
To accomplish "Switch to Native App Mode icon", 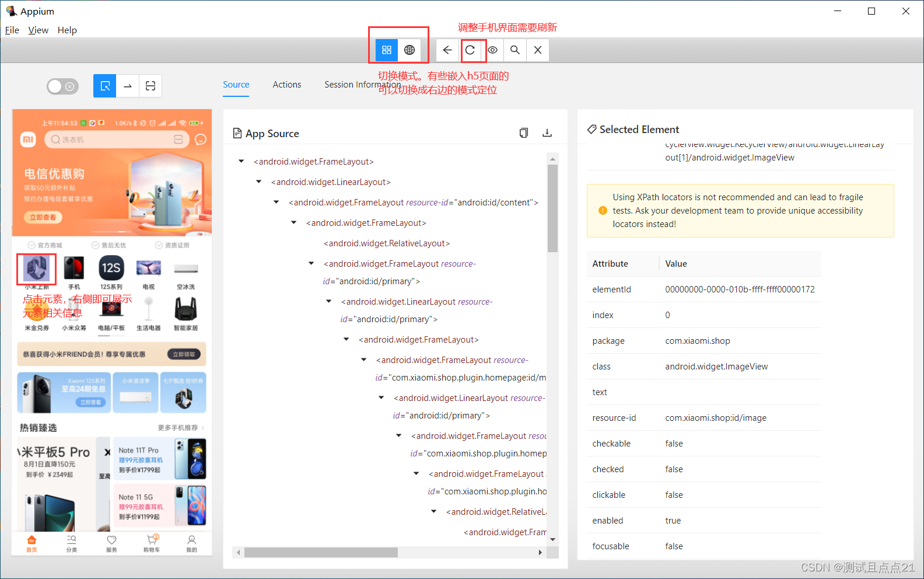I will [387, 50].
